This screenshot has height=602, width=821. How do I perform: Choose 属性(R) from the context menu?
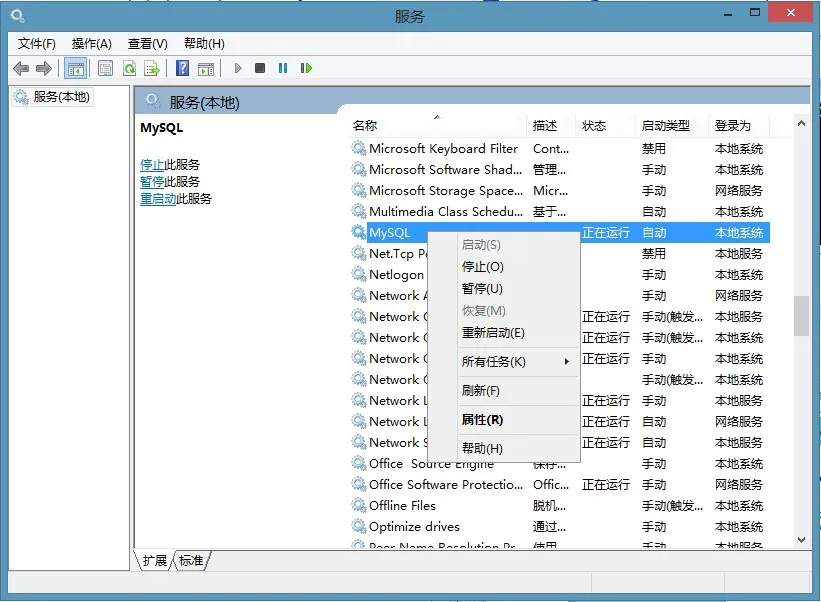click(481, 421)
